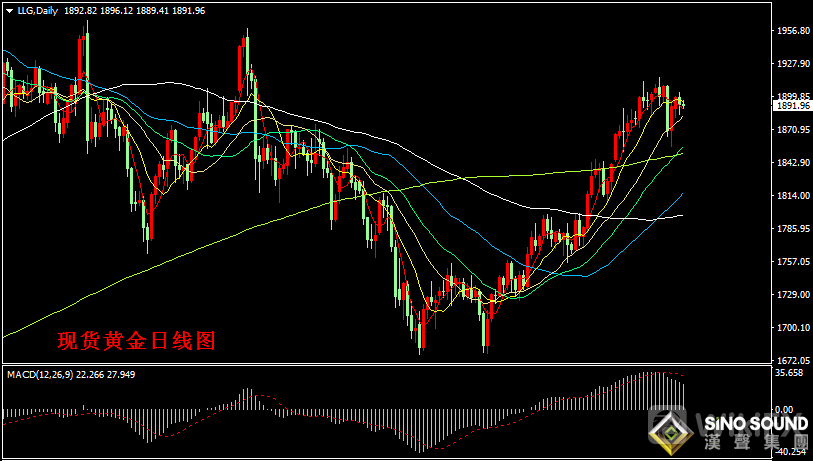Click the 1870.95 price axis label
Screen dimensions: 813x461
[x=792, y=130]
